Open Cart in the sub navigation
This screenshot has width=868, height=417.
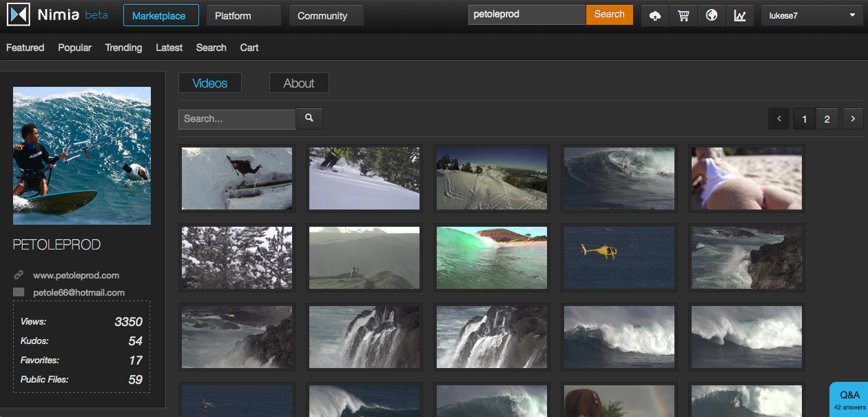249,48
